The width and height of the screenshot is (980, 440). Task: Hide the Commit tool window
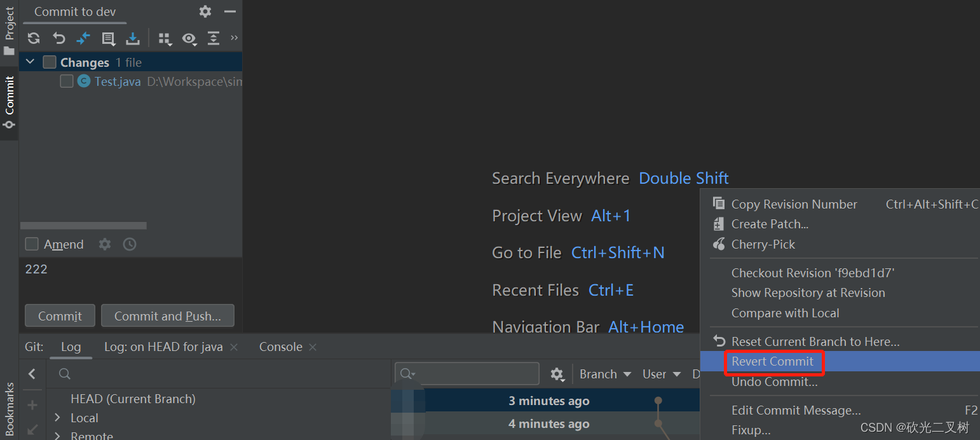click(230, 11)
